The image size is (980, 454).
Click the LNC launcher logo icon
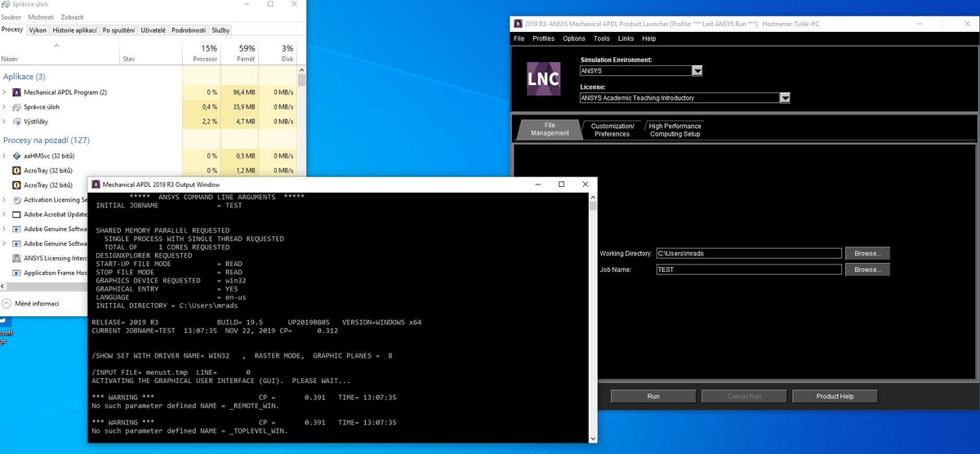(x=543, y=79)
